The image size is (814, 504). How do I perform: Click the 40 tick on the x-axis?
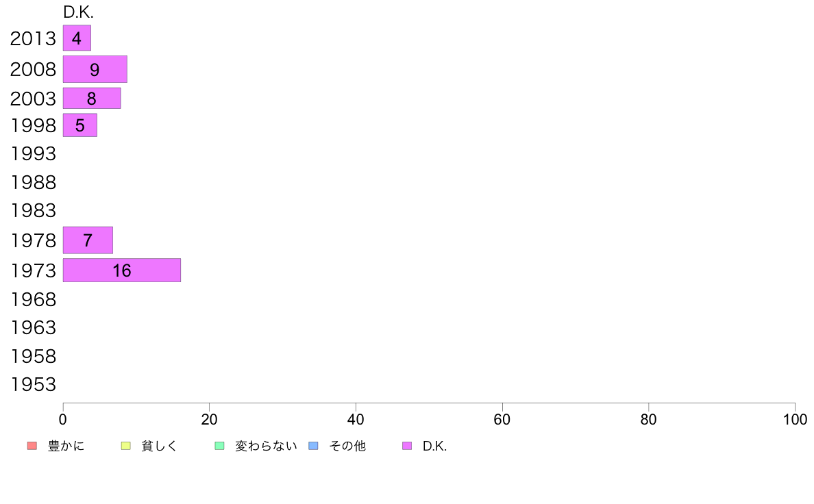(356, 419)
